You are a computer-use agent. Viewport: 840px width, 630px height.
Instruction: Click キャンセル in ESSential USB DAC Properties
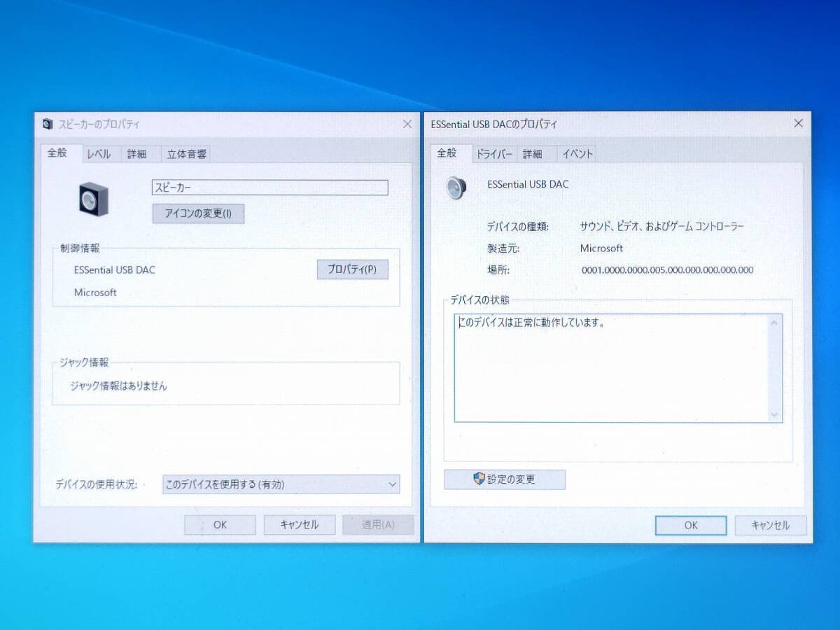(x=771, y=526)
